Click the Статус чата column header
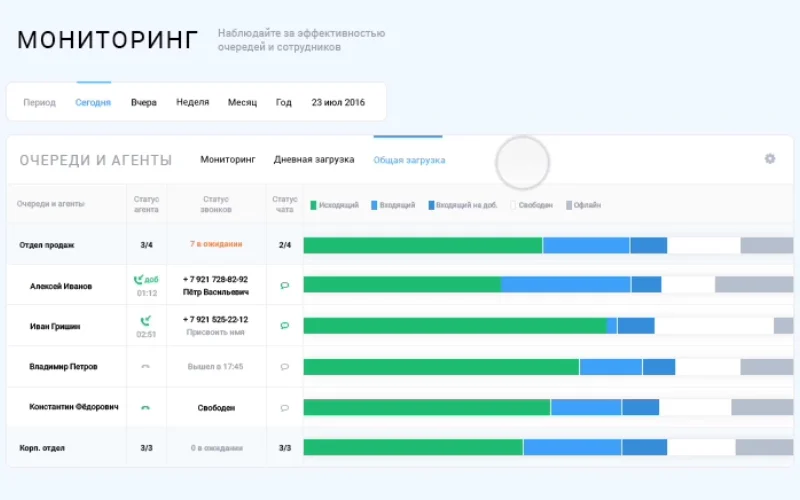The width and height of the screenshot is (800, 500). tap(285, 204)
